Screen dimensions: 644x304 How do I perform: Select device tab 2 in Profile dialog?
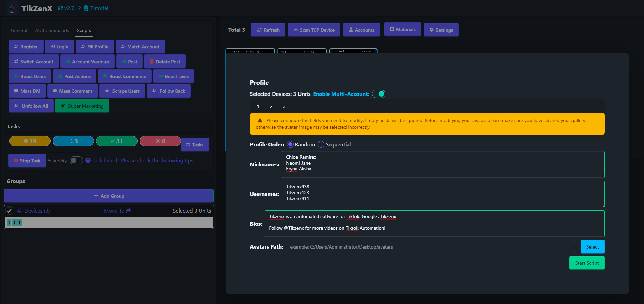pos(271,106)
